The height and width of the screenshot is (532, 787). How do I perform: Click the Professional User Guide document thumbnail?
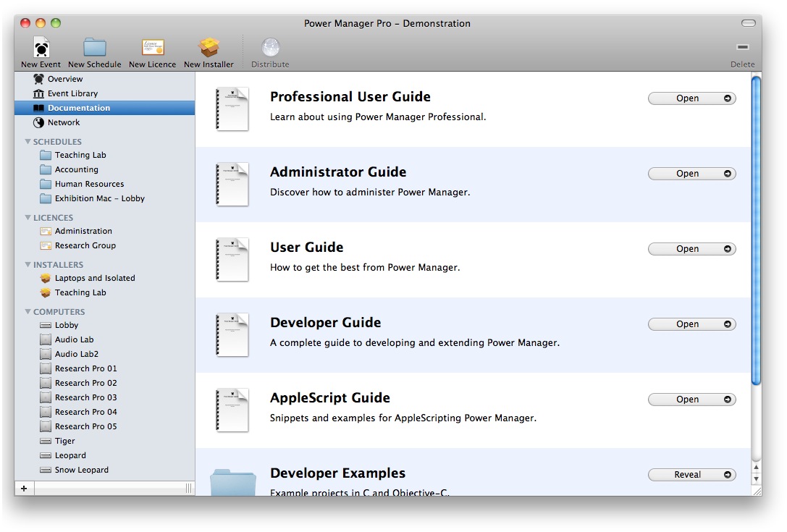232,109
